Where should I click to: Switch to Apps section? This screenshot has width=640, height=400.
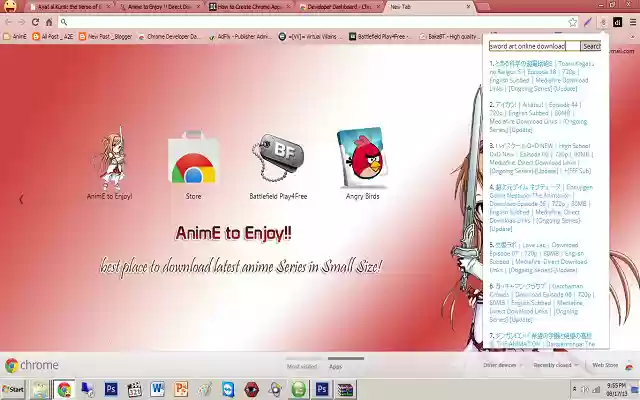pos(336,366)
